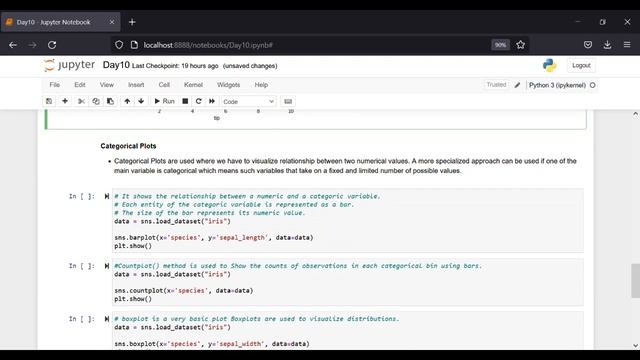Select the Day10 Jupyter Notebook tab
This screenshot has width=640, height=360.
60,22
